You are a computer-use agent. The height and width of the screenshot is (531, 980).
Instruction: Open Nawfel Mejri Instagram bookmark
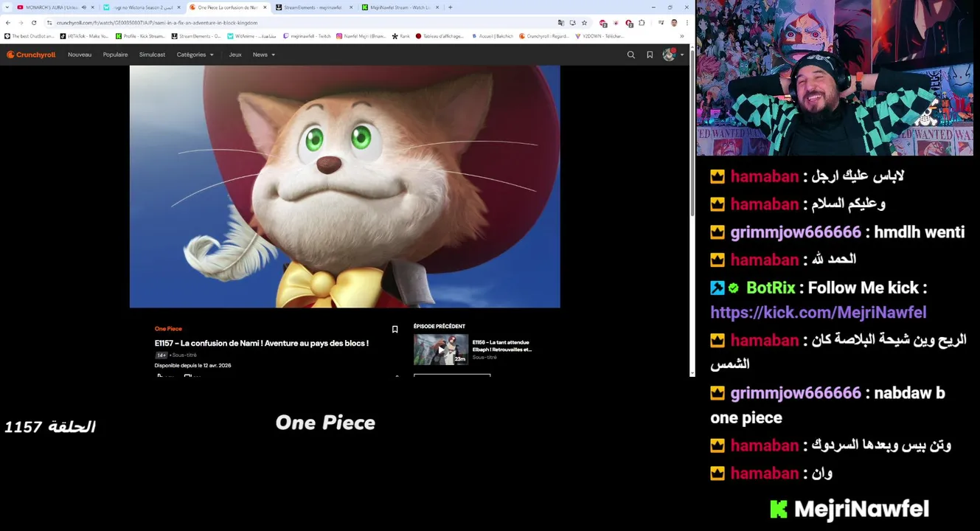[x=361, y=36]
